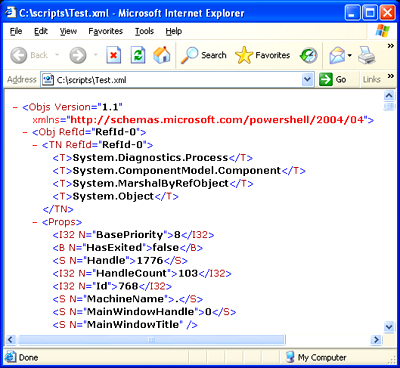Click the Id 768 property line
Screen dimensions: 400x368
point(112,286)
